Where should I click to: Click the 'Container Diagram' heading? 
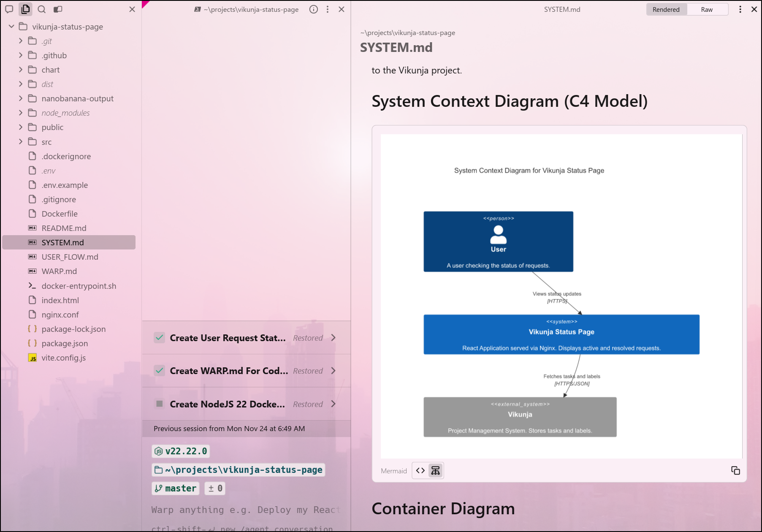coord(443,509)
